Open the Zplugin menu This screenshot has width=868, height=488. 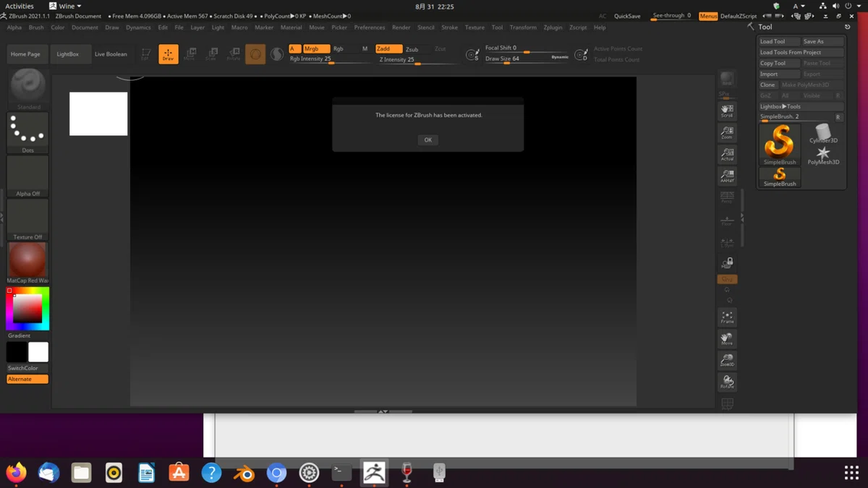coord(553,27)
